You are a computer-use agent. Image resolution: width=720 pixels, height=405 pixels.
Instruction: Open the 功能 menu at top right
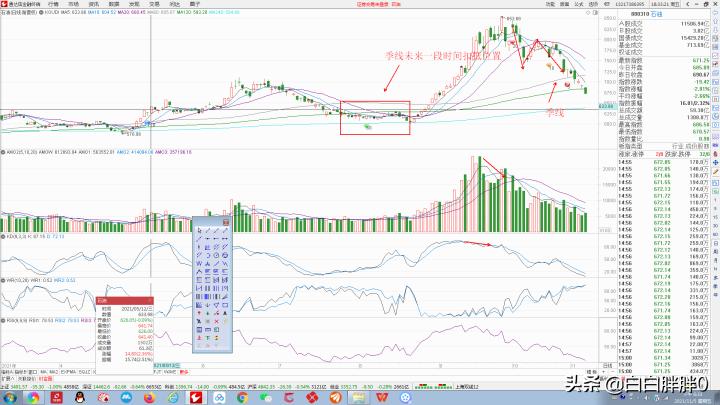[x=550, y=4]
